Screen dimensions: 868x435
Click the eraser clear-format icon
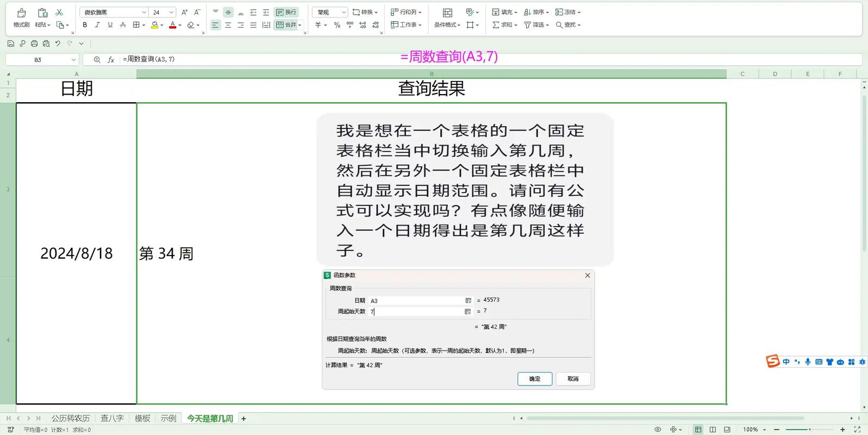click(x=191, y=25)
